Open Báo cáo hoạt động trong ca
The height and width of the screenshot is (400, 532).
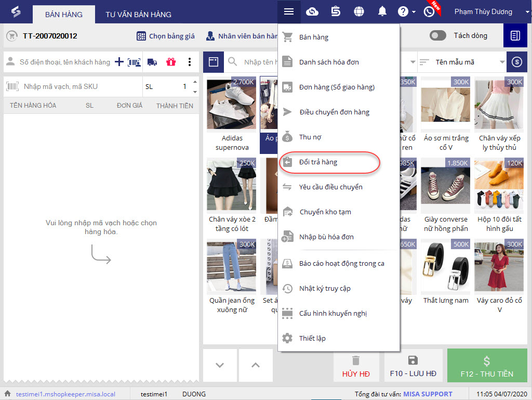pos(339,263)
